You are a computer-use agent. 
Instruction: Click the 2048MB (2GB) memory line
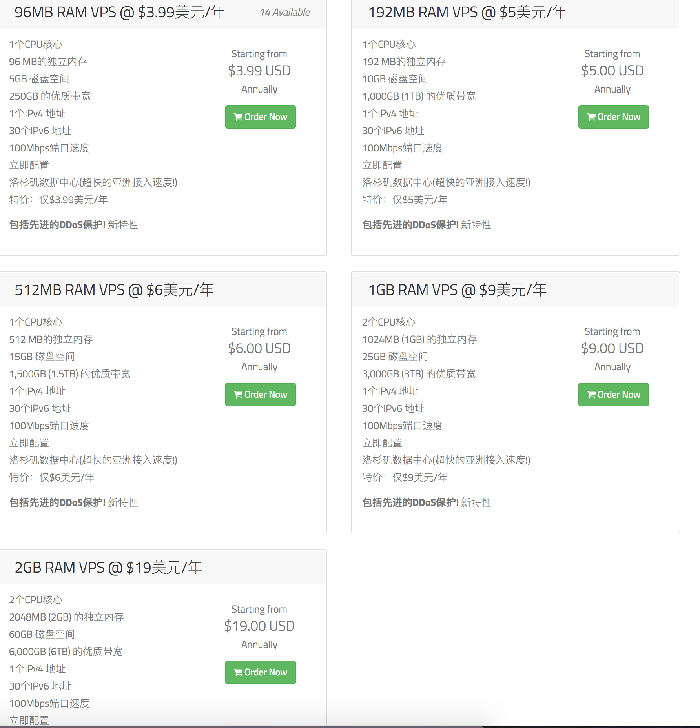[66, 617]
